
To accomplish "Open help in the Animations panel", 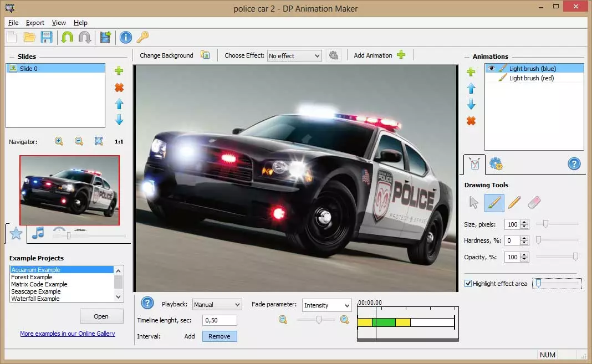I will coord(574,163).
